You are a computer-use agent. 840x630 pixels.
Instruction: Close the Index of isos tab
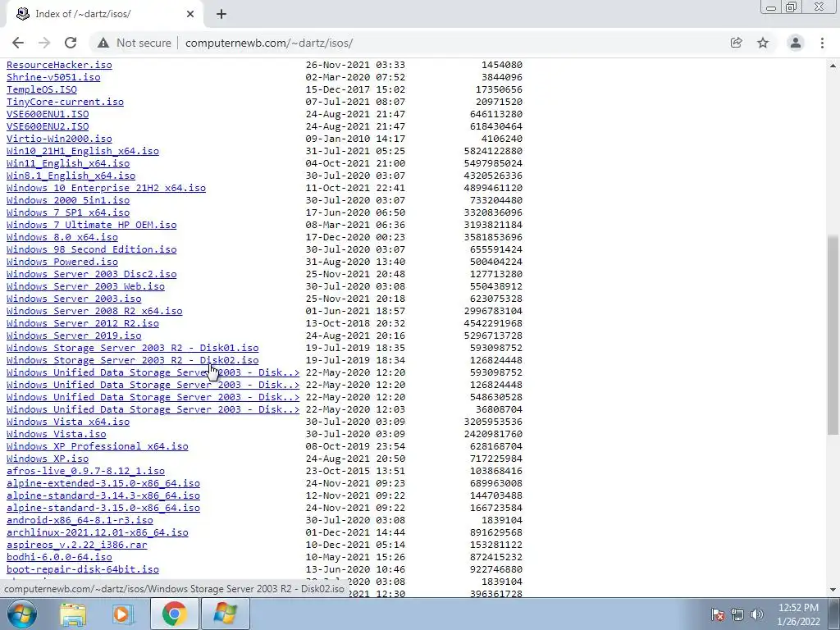(x=190, y=14)
